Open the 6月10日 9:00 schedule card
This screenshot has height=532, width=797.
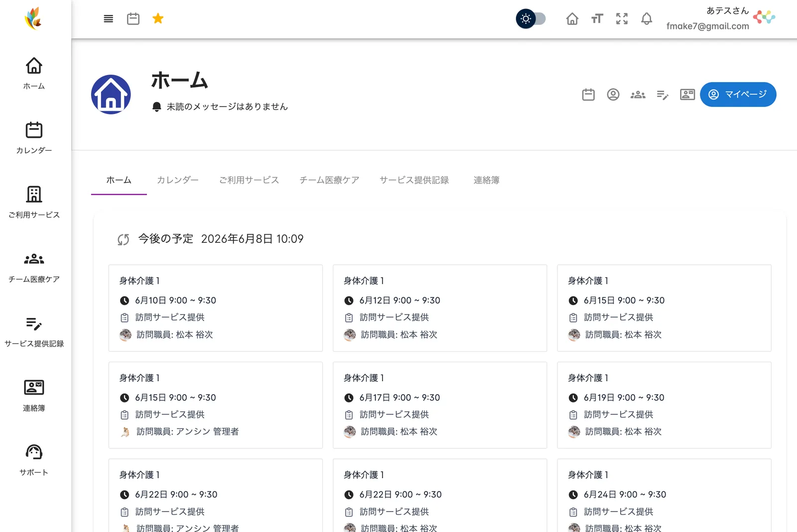click(216, 308)
